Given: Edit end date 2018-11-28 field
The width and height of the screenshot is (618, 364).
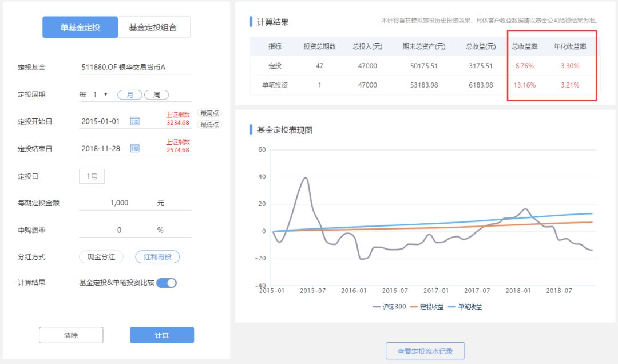Looking at the screenshot, I should click(101, 149).
